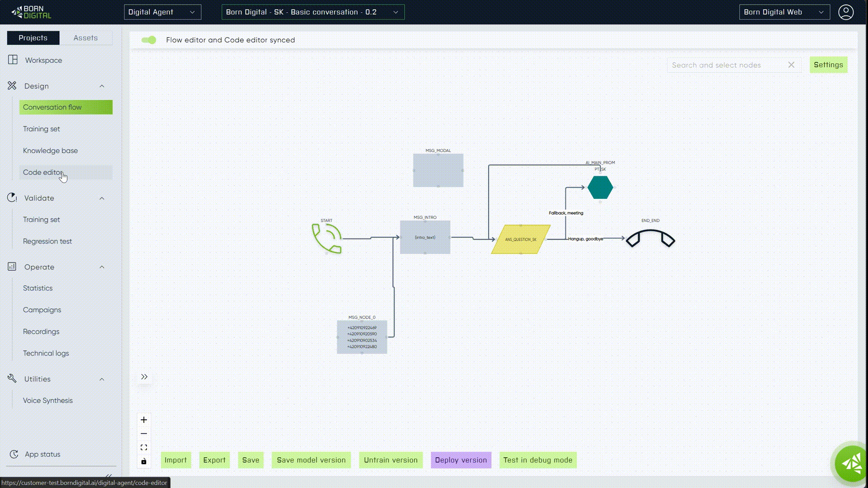Click the fit view icon
The image size is (868, 488).
(144, 447)
